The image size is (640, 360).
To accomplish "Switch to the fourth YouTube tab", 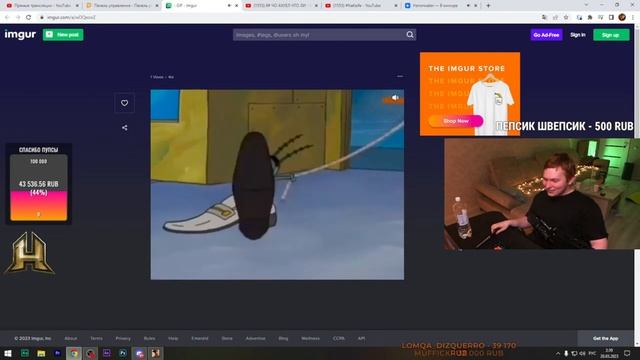I will [360, 6].
